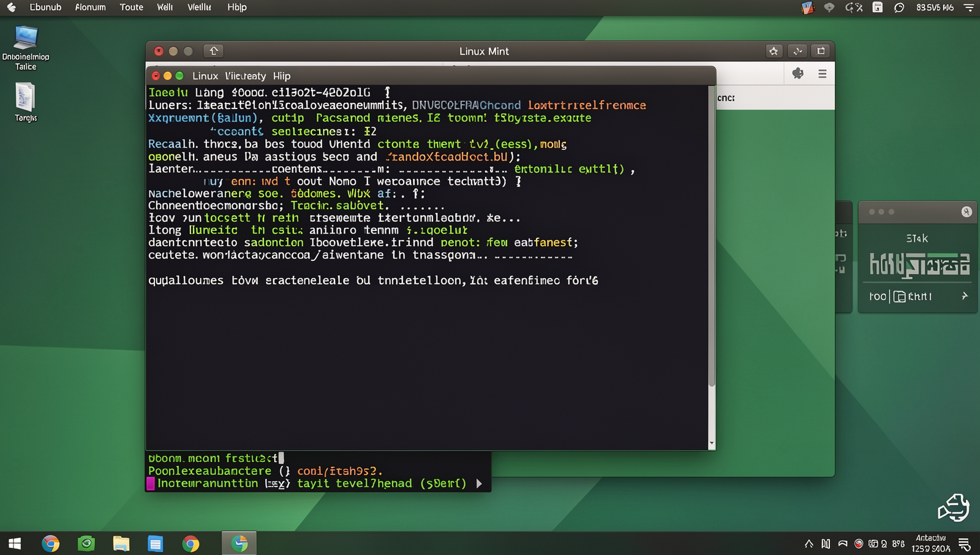
Task: Click the chat bubbles icon on the desktop
Action: pyautogui.click(x=953, y=507)
